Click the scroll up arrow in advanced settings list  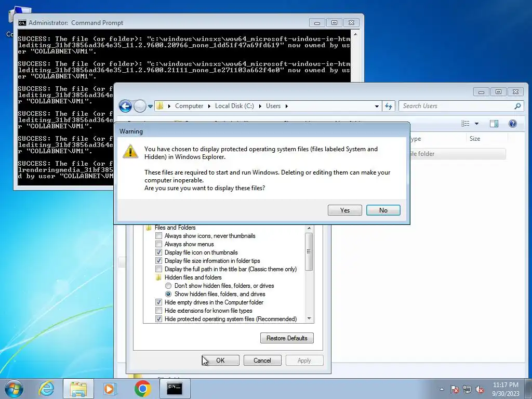(309, 228)
